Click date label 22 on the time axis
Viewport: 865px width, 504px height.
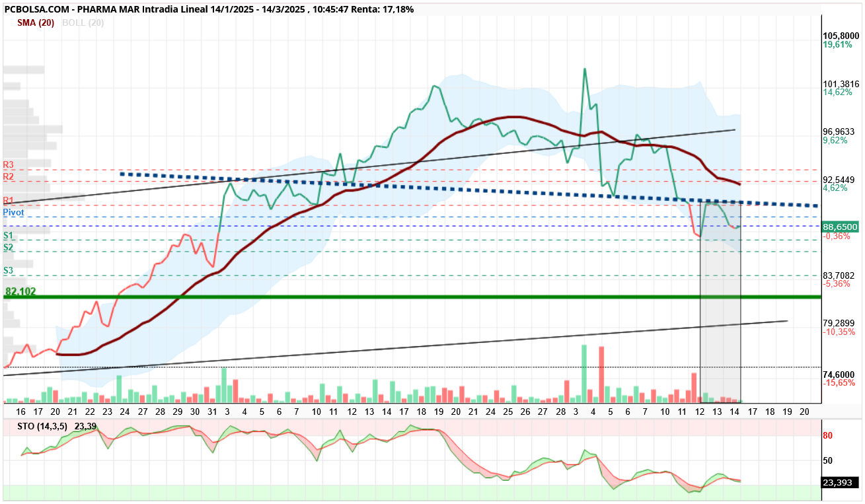pos(90,411)
